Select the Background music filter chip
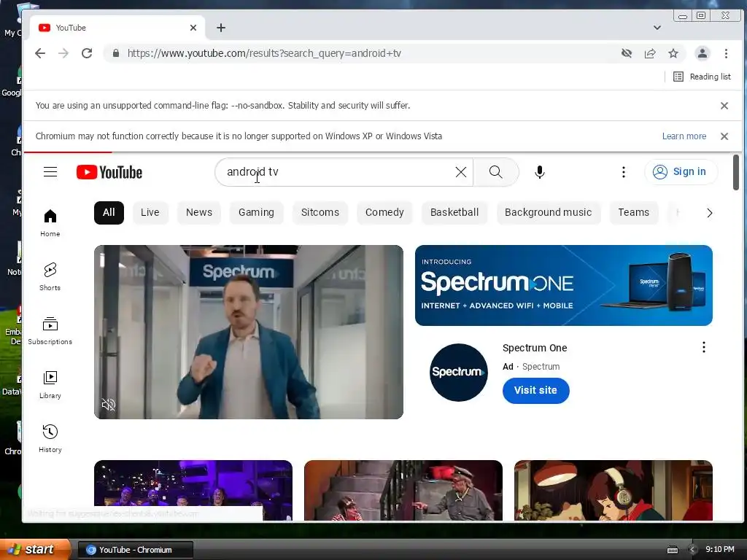 pos(549,212)
